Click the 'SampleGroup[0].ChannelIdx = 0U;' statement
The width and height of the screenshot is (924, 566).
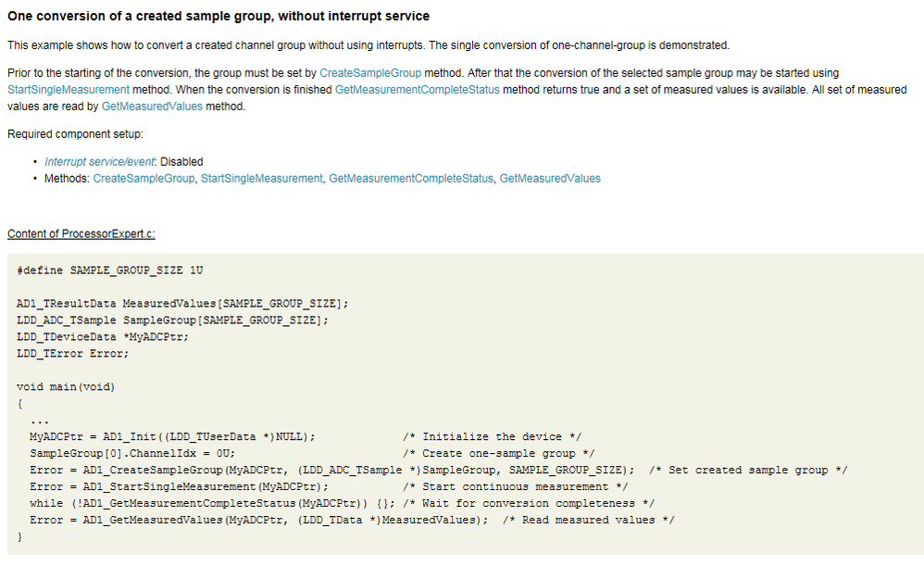point(132,453)
